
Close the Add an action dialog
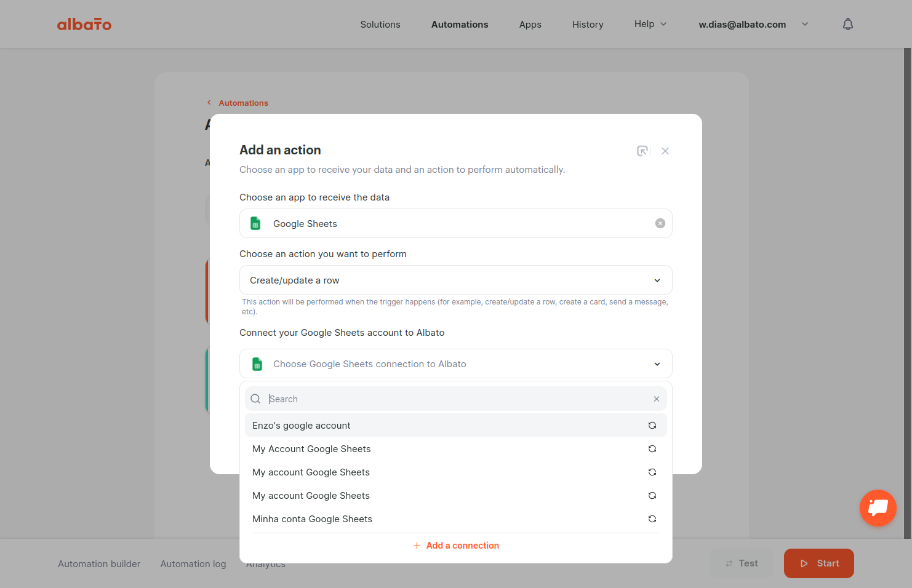665,151
